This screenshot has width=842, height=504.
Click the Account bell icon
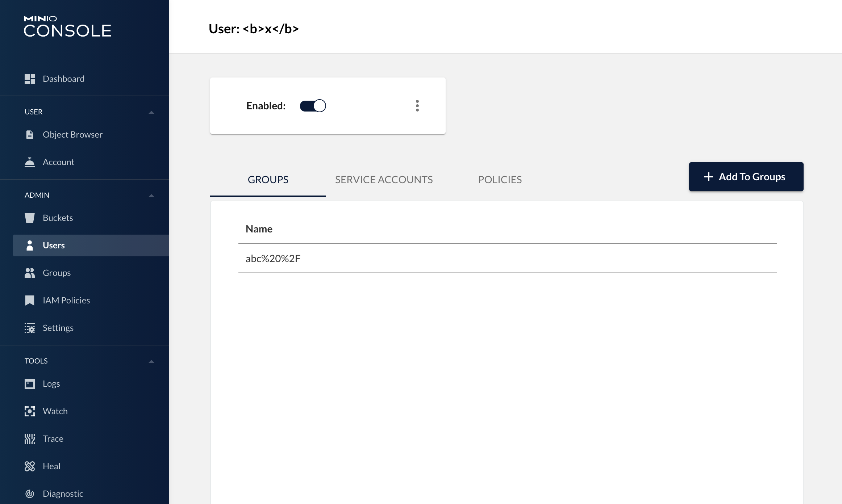(x=30, y=162)
